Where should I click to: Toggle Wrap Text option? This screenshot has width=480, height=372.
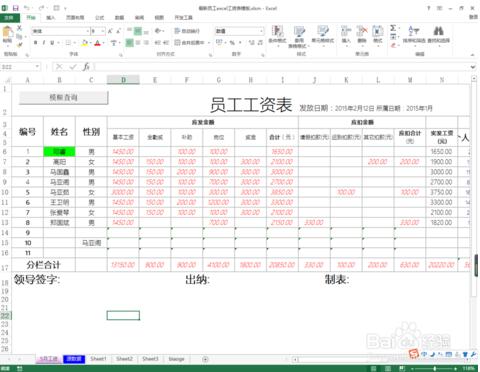pos(187,31)
